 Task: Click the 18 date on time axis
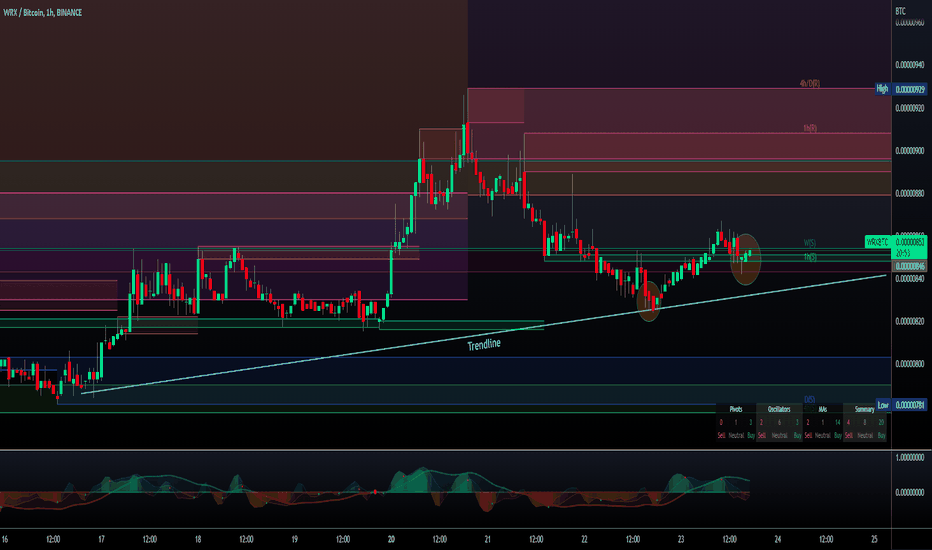(198, 539)
